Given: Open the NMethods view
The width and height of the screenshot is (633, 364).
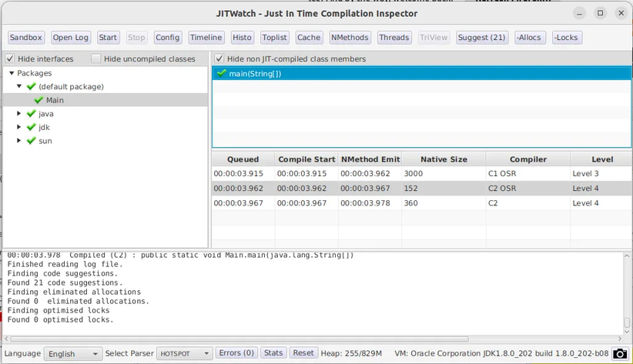Looking at the screenshot, I should pyautogui.click(x=350, y=38).
